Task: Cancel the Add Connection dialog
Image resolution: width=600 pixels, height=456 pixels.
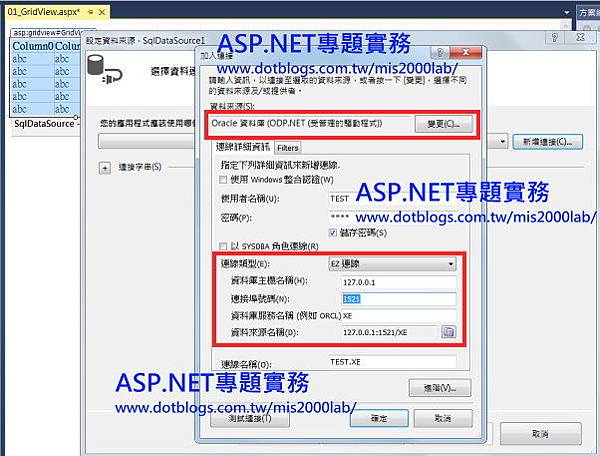Action: pos(443,419)
